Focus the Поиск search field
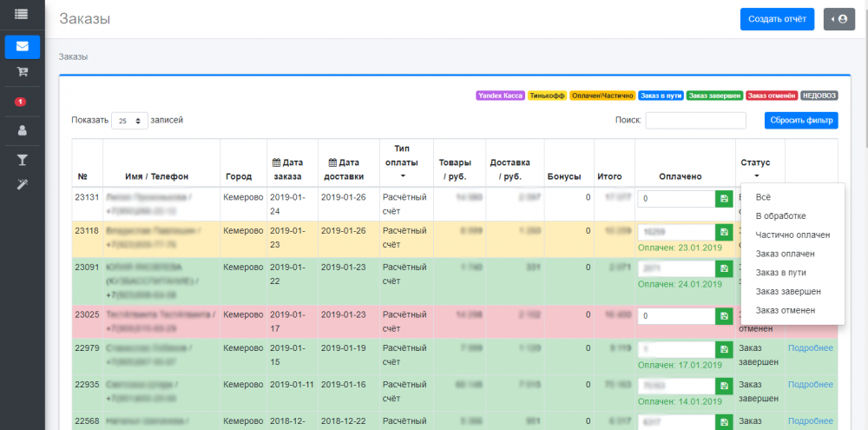Screen dimensions: 868x430 (x=695, y=120)
